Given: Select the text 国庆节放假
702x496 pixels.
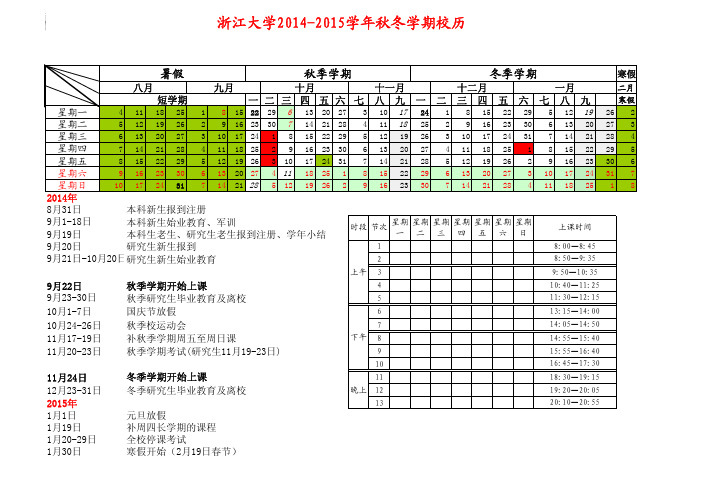Looking at the screenshot, I should pos(151,312).
